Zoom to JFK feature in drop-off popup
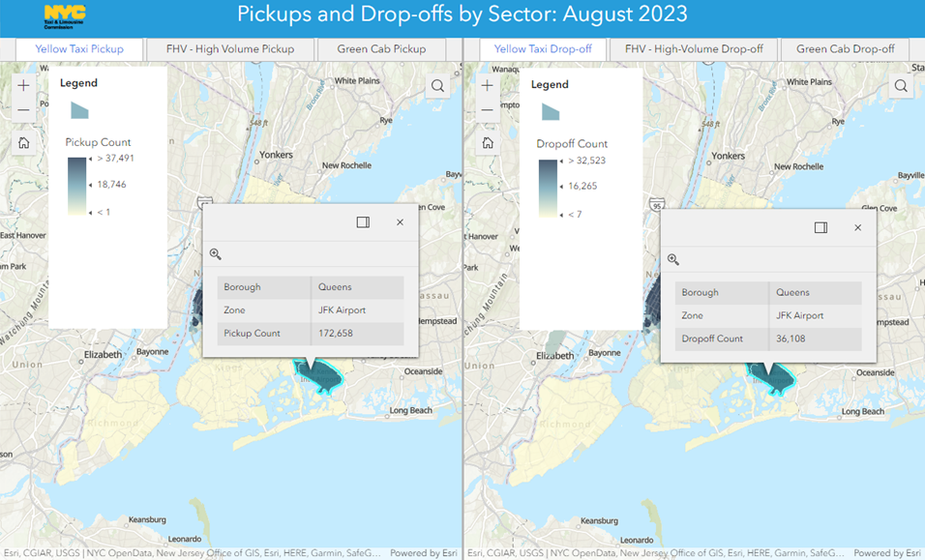 pos(673,259)
